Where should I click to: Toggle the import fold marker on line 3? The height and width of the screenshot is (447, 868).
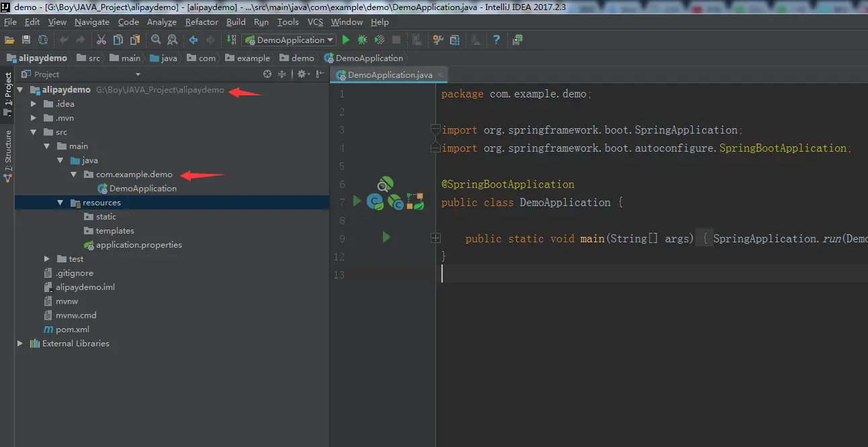point(435,129)
